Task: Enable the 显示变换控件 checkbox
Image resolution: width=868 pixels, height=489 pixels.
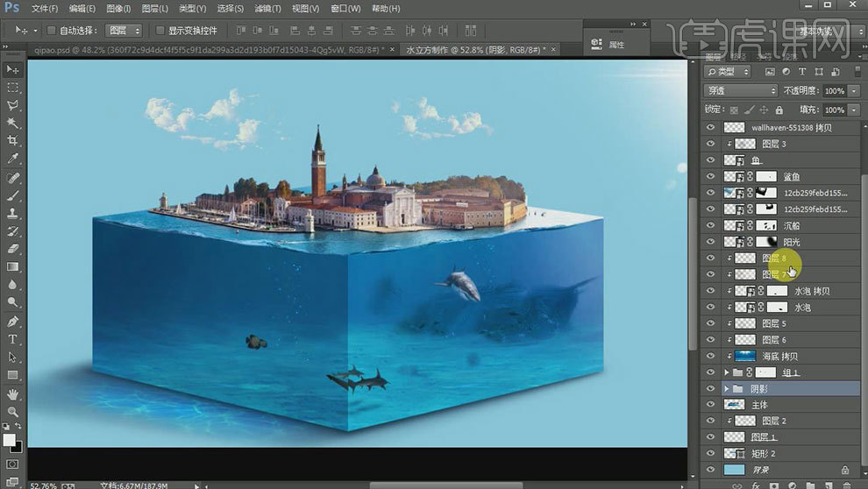Action: 160,31
